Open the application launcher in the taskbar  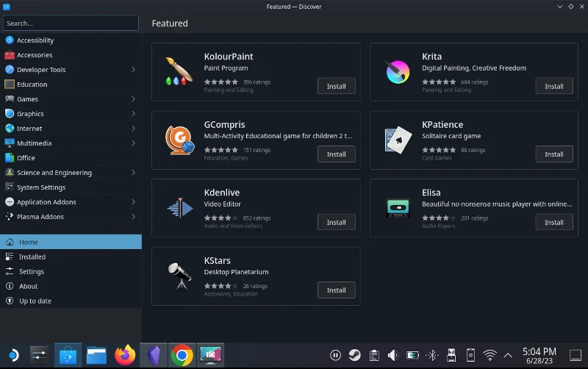(x=13, y=355)
